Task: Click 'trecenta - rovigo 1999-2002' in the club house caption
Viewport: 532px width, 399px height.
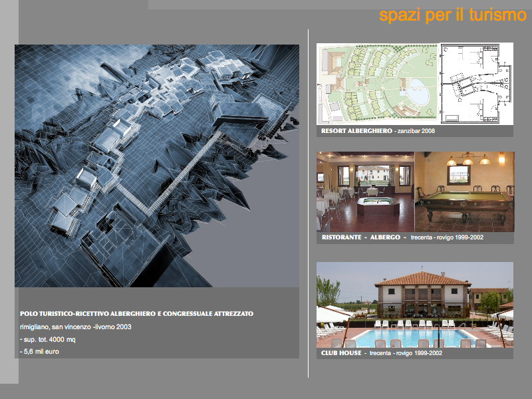Action: click(x=406, y=353)
